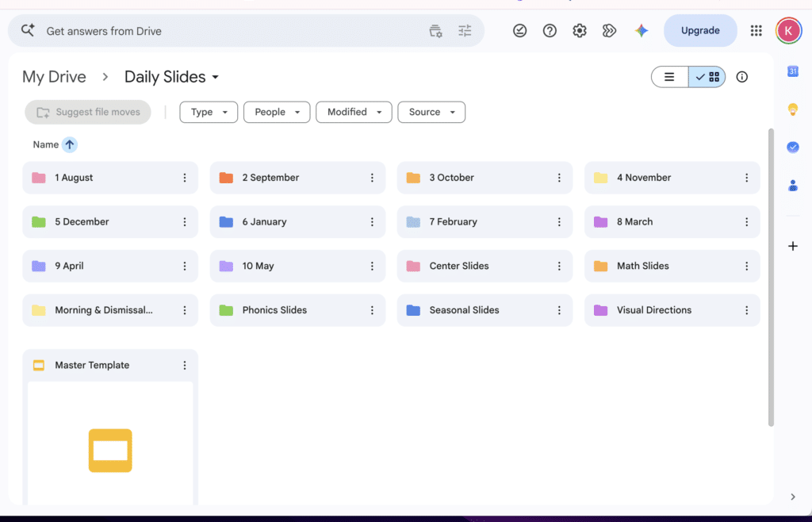
Task: Select the 4 November folder
Action: 672,178
